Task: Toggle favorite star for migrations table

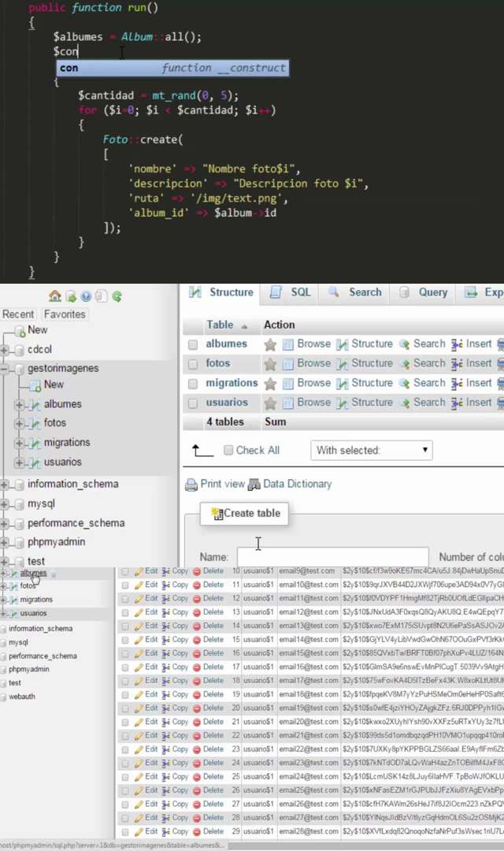Action: 270,384
